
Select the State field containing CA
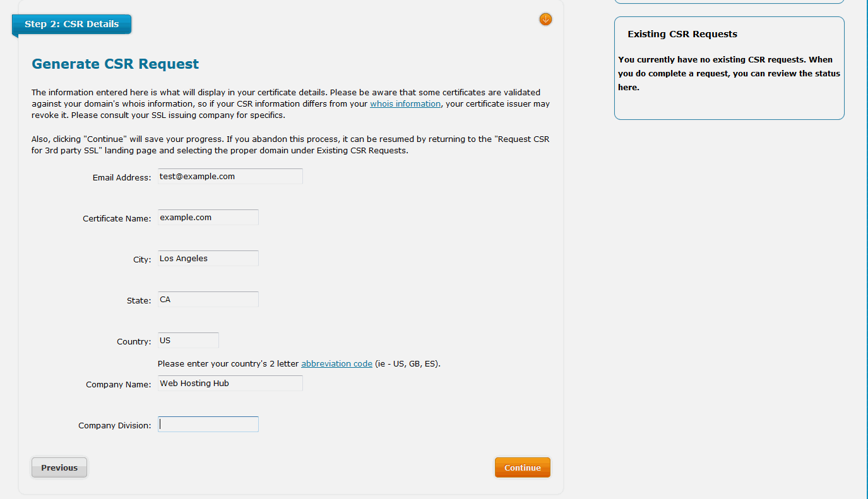tap(208, 300)
